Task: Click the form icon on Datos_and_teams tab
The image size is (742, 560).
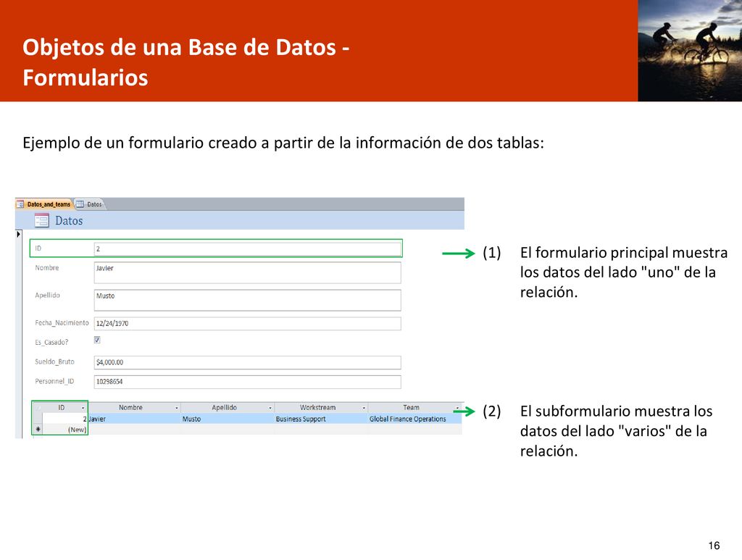Action: pos(20,204)
